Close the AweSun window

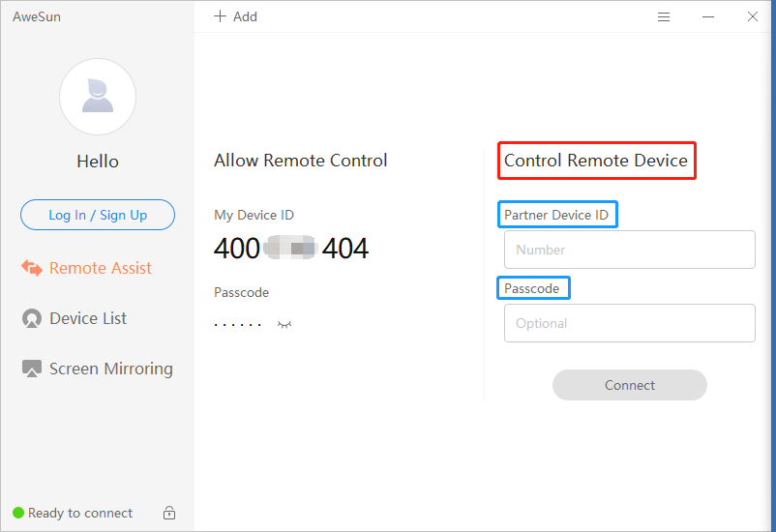pyautogui.click(x=753, y=16)
